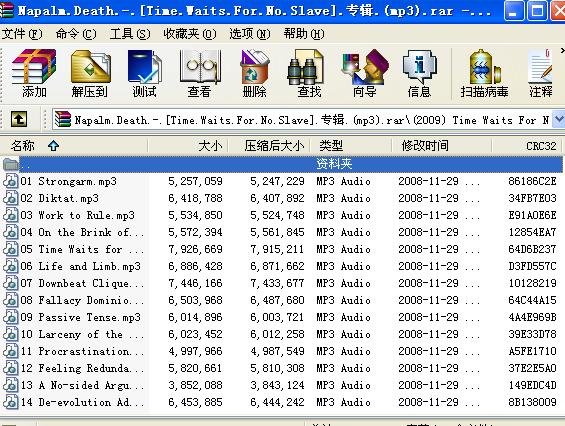Image resolution: width=565 pixels, height=426 pixels.
Task: Expand the toolbar overflow chevron
Action: coord(562,50)
